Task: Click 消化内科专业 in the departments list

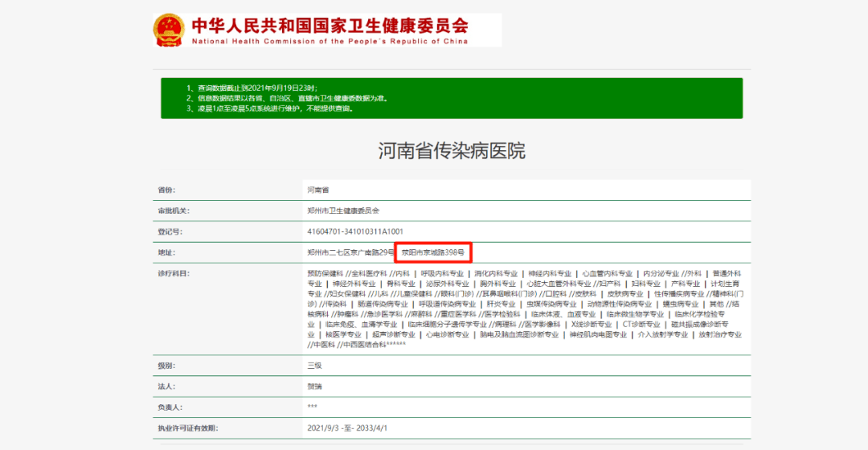Action: coord(495,273)
